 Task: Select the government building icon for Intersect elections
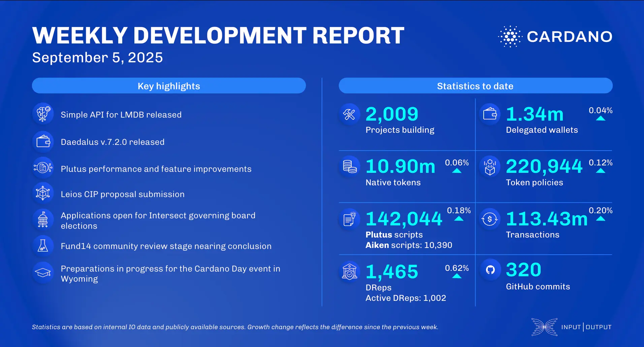43,219
